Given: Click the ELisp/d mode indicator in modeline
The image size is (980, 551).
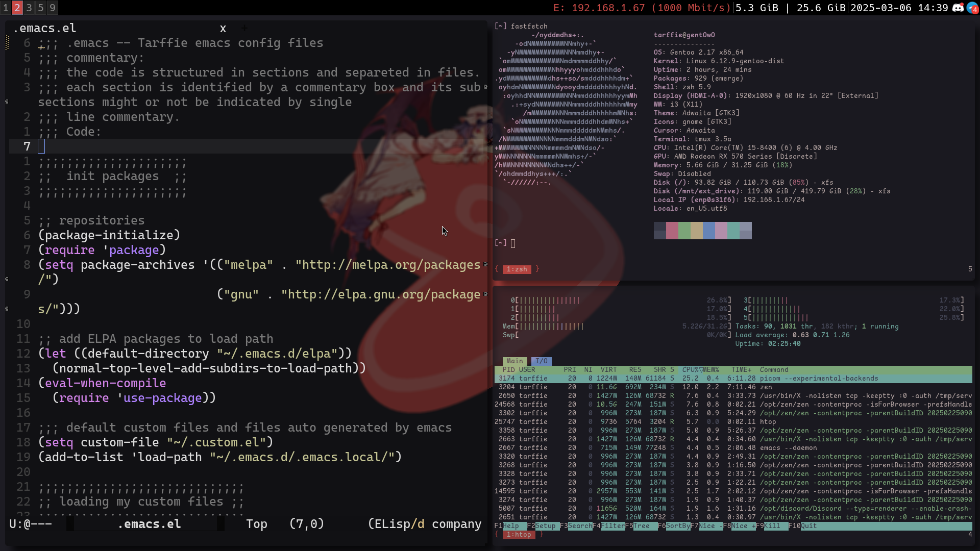Looking at the screenshot, I should click(396, 524).
